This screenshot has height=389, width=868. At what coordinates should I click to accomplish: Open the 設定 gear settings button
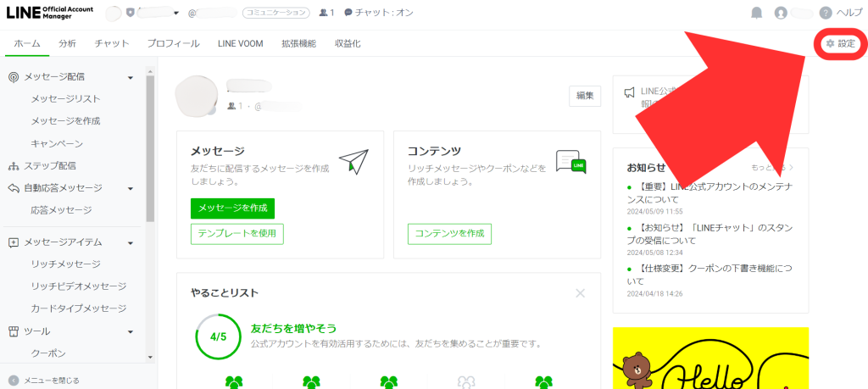(840, 44)
